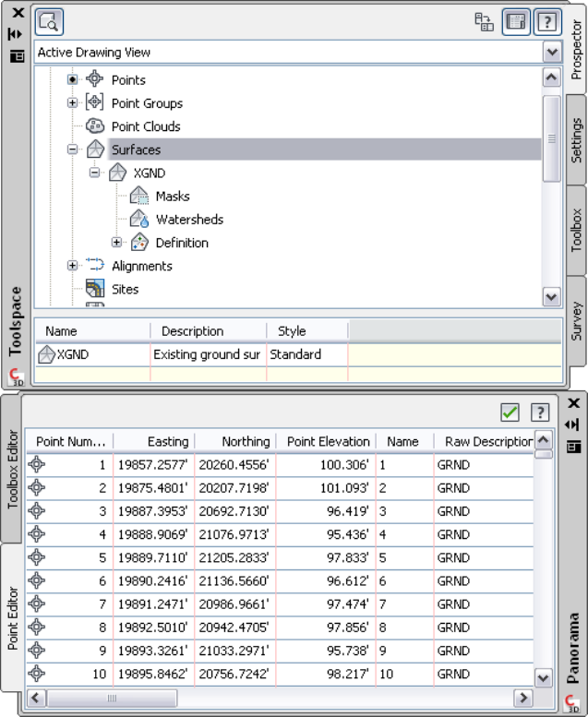Close the Panorama window
The width and height of the screenshot is (588, 717).
[x=574, y=403]
